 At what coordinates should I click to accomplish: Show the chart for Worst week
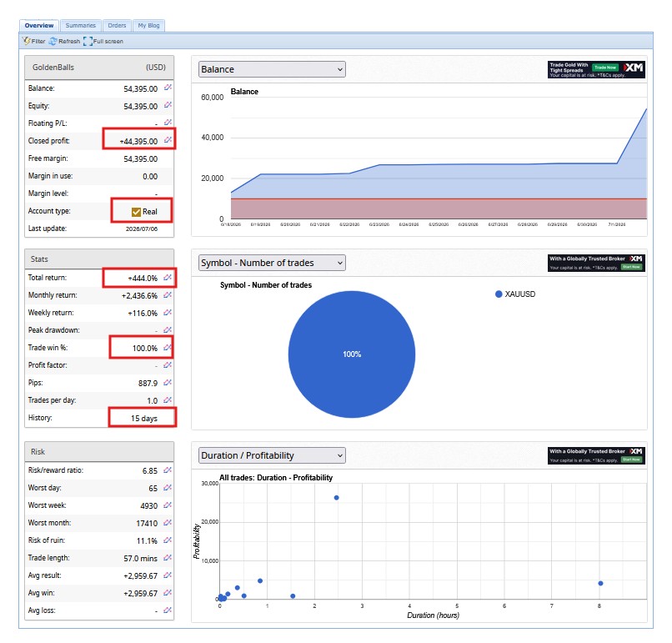point(168,505)
